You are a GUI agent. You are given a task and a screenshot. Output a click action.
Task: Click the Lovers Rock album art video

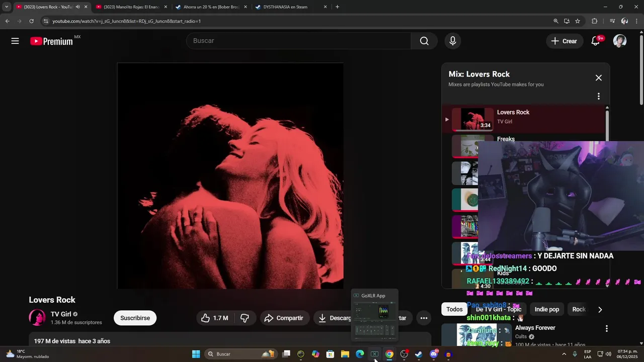(x=230, y=175)
